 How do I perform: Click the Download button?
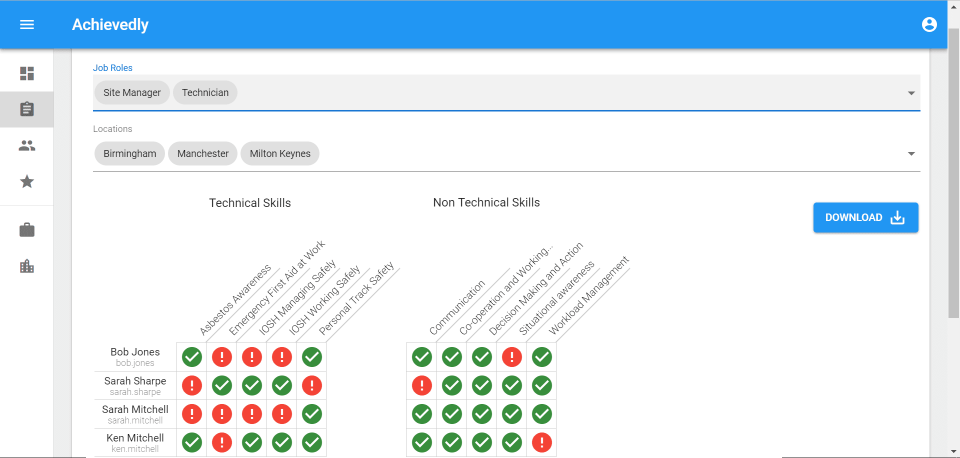coord(865,217)
